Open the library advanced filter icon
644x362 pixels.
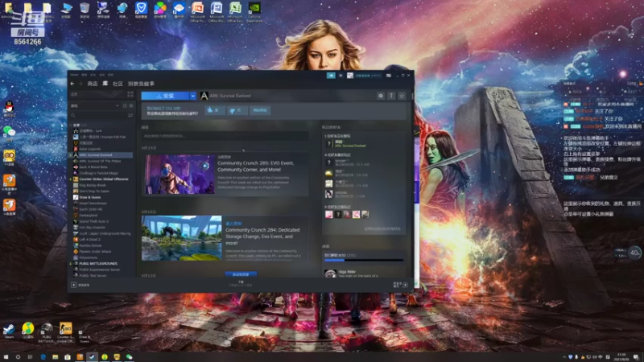point(130,115)
